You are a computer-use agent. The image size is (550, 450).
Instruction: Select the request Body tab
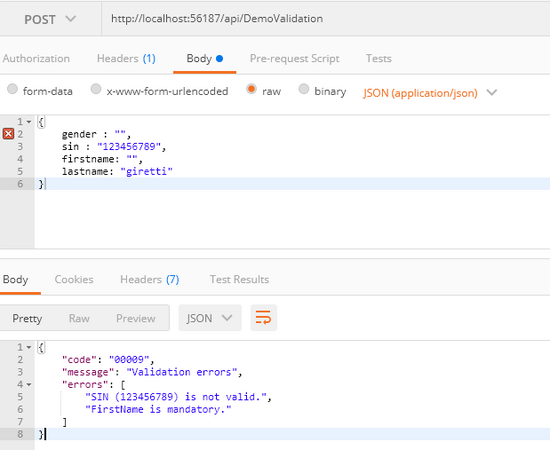pyautogui.click(x=204, y=58)
